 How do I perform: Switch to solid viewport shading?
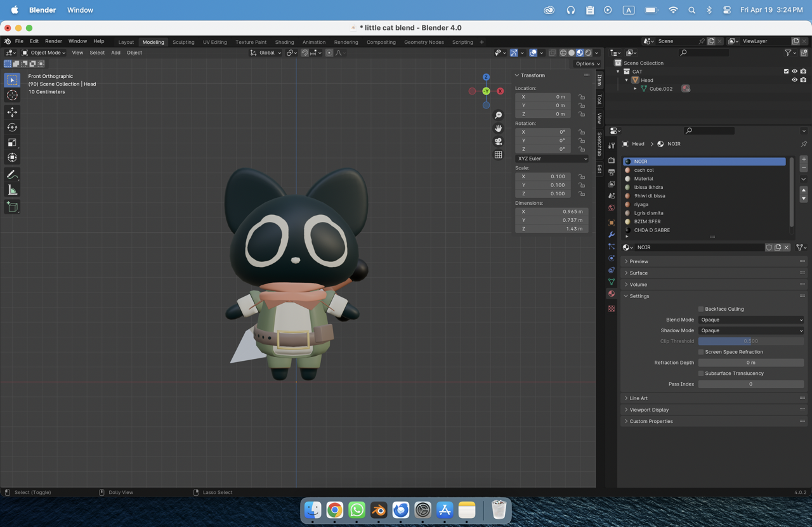point(571,53)
